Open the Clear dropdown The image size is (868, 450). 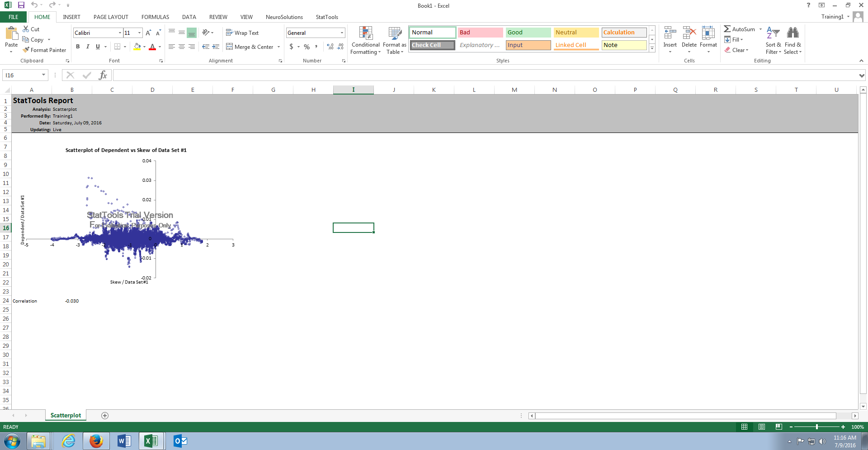[x=736, y=50]
